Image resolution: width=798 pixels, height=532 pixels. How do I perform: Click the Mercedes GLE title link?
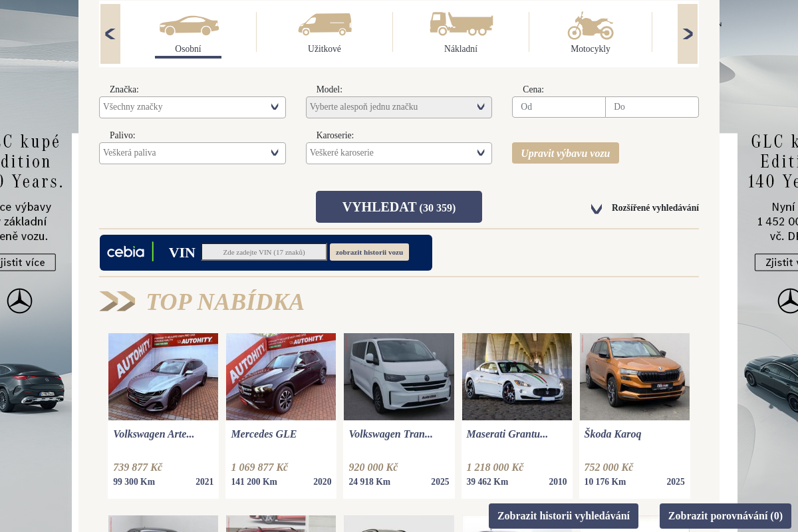coord(264,434)
